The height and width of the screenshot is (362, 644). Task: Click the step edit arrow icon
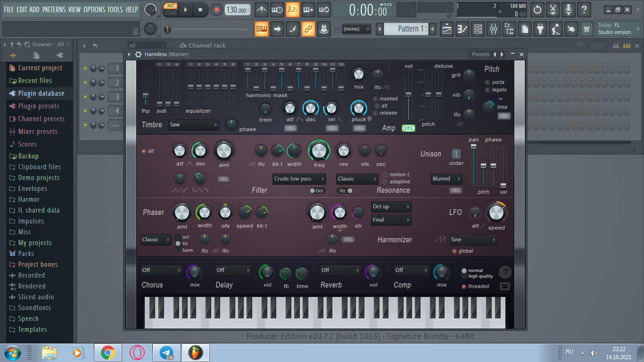click(x=277, y=29)
